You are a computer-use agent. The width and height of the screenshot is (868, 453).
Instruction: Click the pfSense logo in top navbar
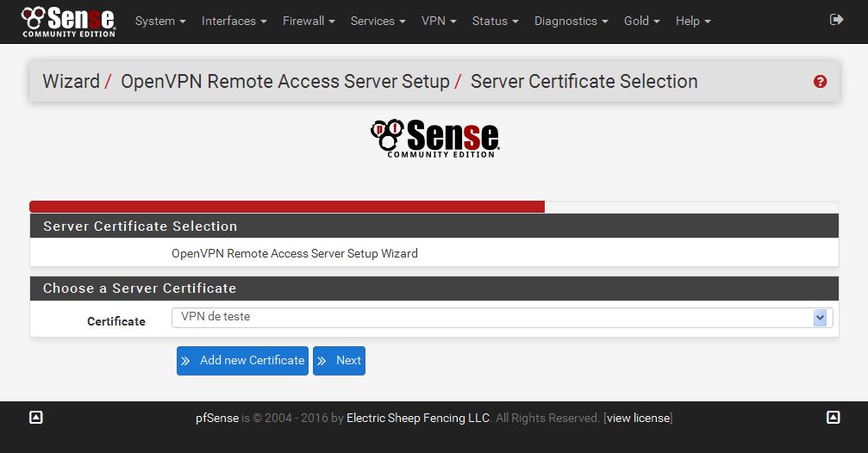[x=68, y=22]
